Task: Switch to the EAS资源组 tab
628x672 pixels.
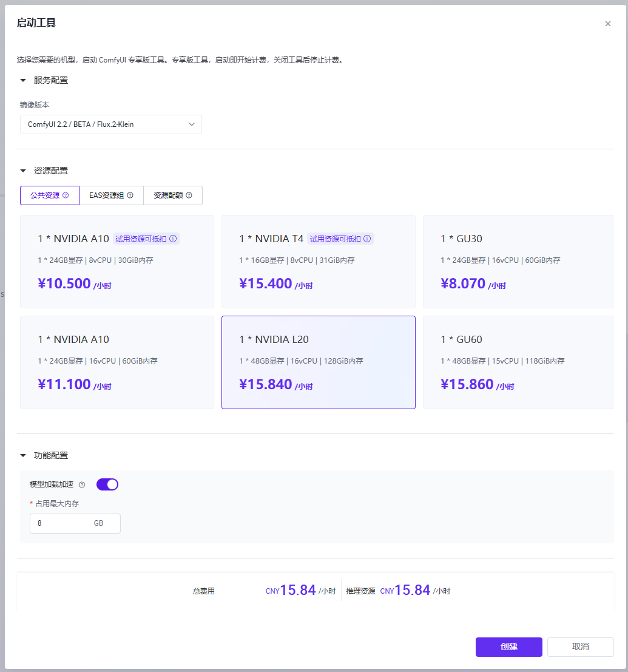Action: tap(112, 195)
